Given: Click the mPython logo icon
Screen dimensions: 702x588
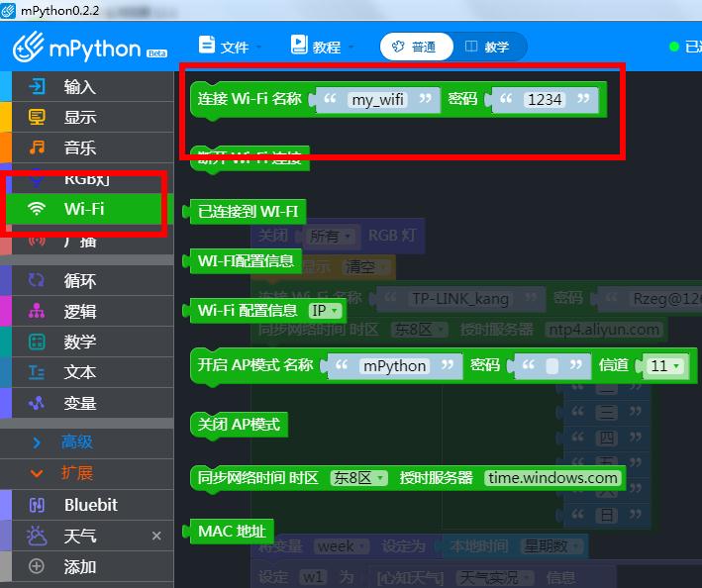Looking at the screenshot, I should point(28,47).
